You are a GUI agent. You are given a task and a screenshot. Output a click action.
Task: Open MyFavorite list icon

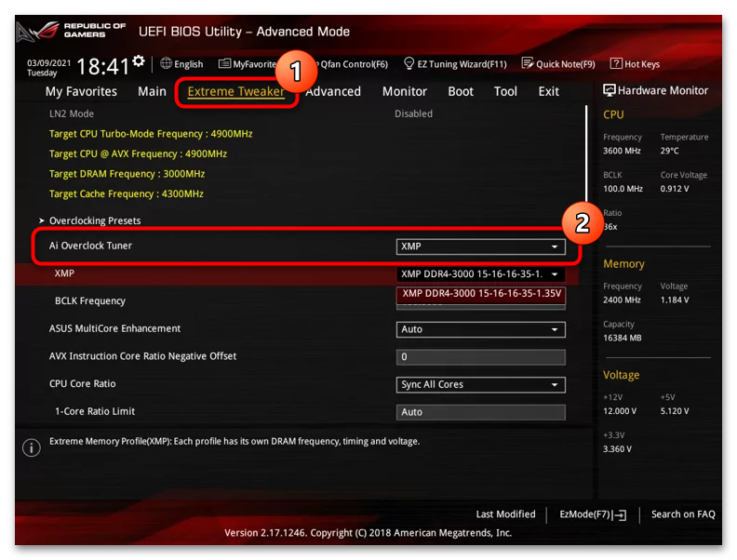pos(224,63)
